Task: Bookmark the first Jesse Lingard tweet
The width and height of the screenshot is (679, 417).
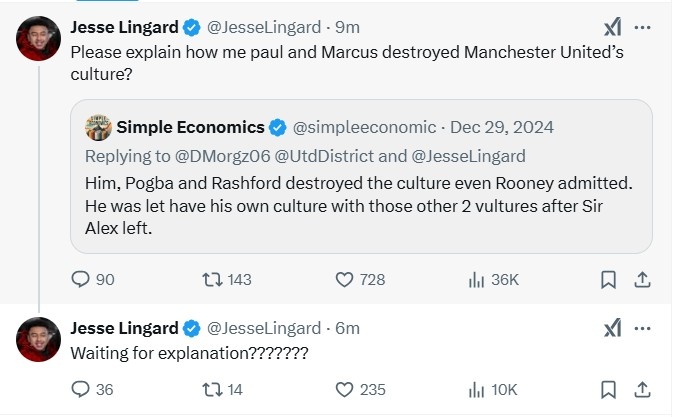Action: [608, 280]
